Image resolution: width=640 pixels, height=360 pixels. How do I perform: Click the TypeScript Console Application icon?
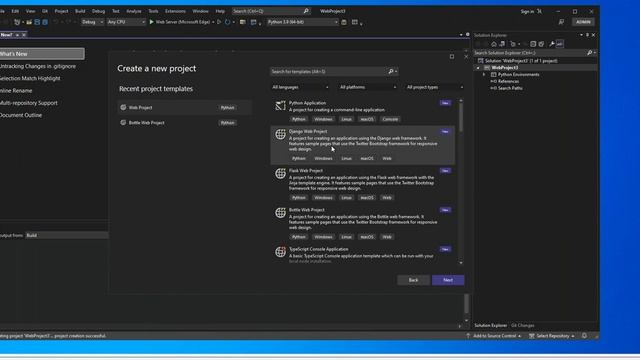[280, 252]
